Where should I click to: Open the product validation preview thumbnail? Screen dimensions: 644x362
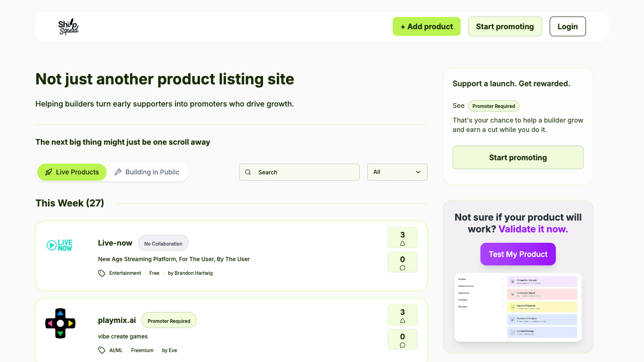(518, 307)
